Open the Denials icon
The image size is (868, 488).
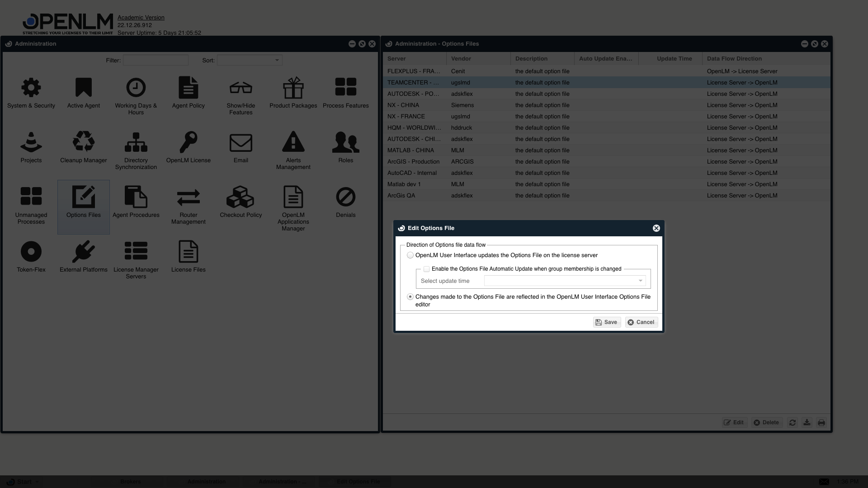point(345,197)
